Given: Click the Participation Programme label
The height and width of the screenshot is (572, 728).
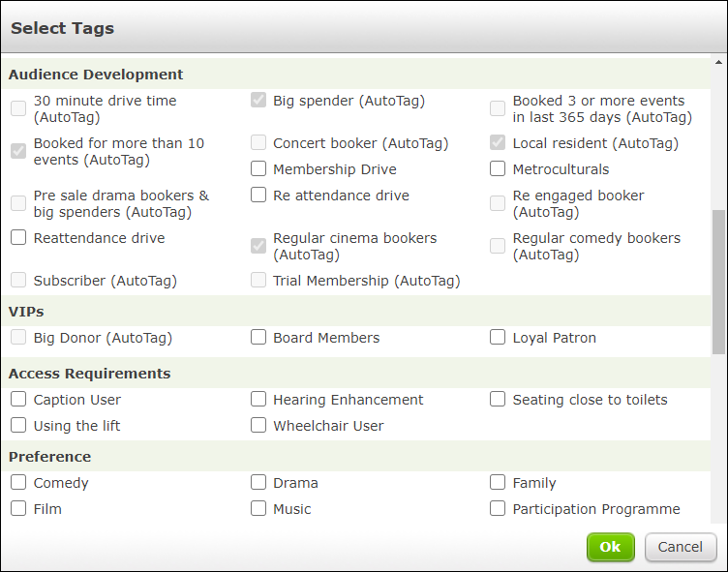Looking at the screenshot, I should click(x=596, y=509).
